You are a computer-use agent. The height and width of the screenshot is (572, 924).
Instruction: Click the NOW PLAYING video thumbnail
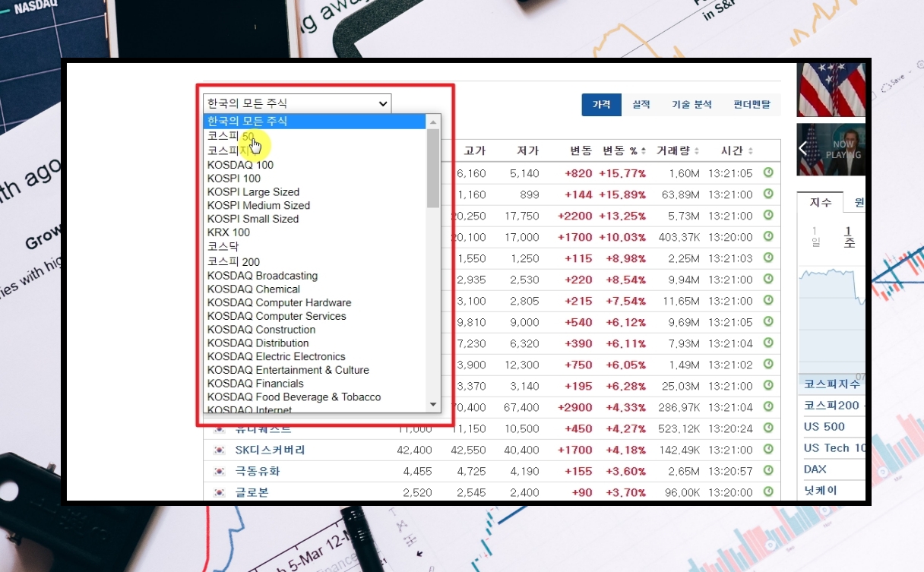(x=831, y=150)
